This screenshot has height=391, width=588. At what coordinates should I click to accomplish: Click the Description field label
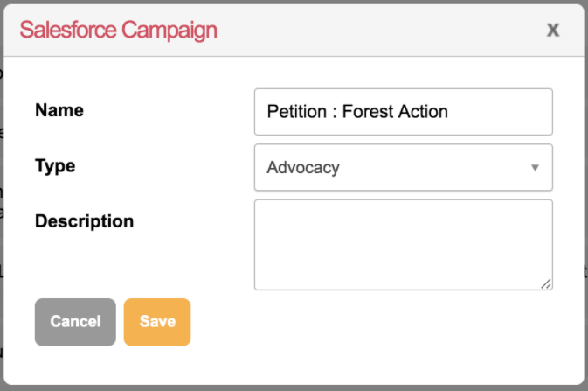coord(84,221)
